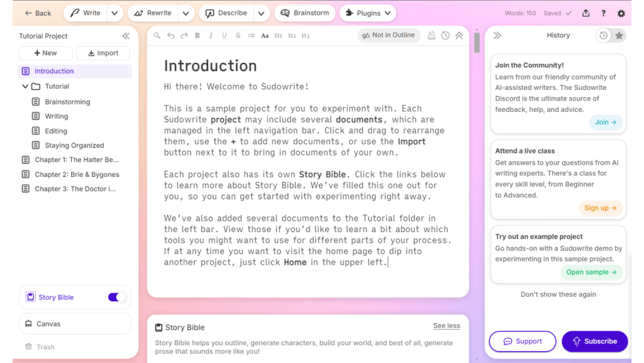Viewport: 644px width, 363px height.
Task: Click the Introduction heading in the editor
Action: tap(210, 65)
